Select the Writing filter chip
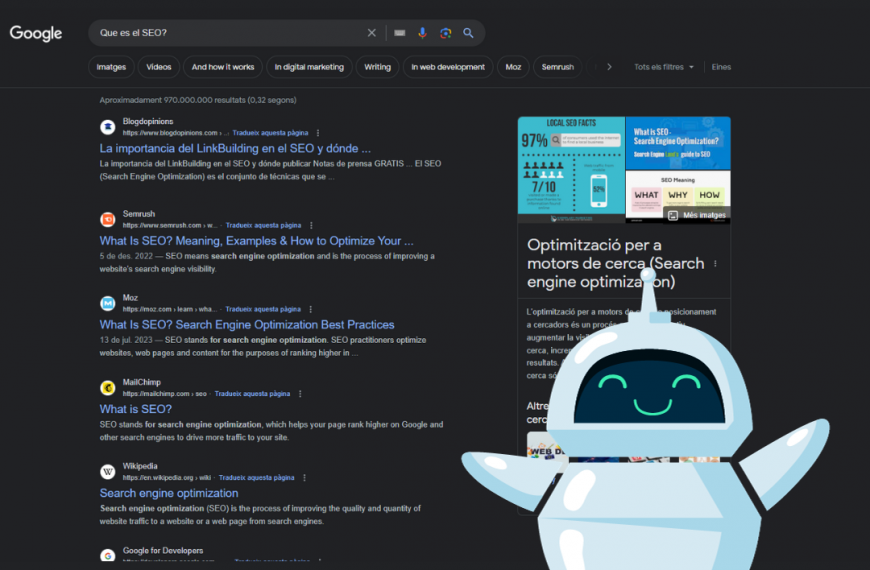Image resolution: width=870 pixels, height=570 pixels. click(x=377, y=67)
